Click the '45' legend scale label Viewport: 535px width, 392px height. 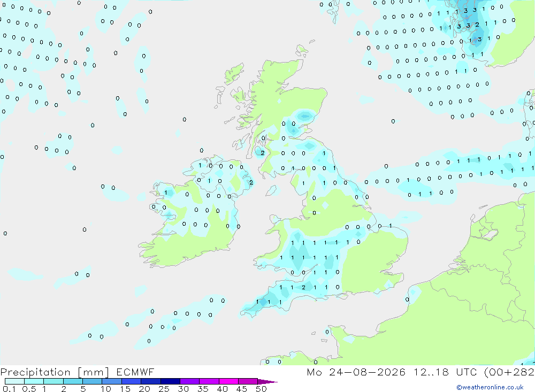click(x=242, y=389)
